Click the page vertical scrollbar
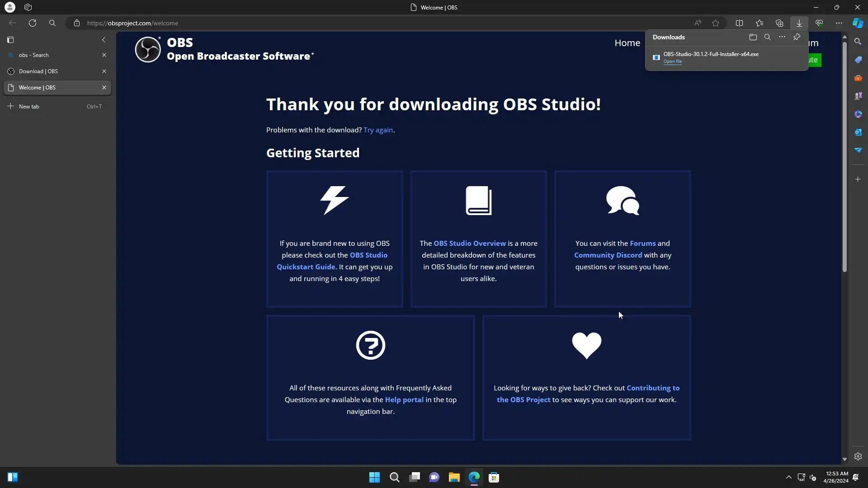868x488 pixels. [x=844, y=154]
